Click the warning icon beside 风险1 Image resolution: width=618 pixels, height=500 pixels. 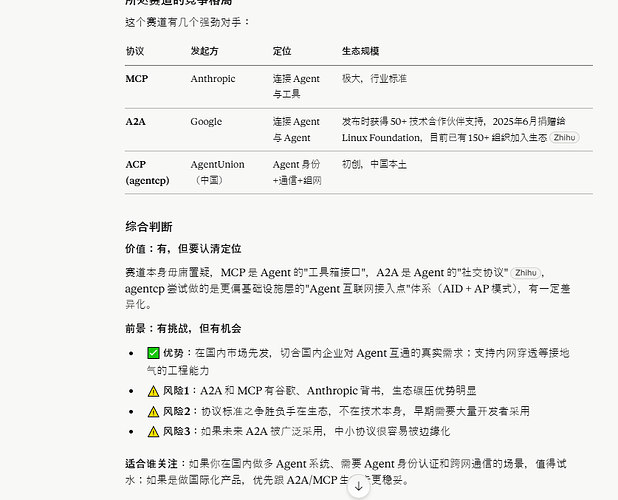153,391
